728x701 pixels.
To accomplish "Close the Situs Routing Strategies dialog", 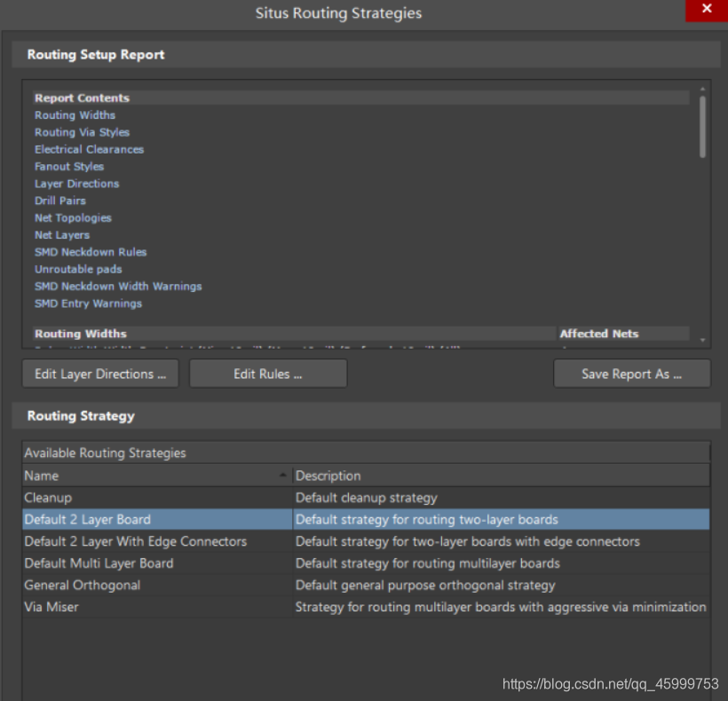I will [706, 10].
